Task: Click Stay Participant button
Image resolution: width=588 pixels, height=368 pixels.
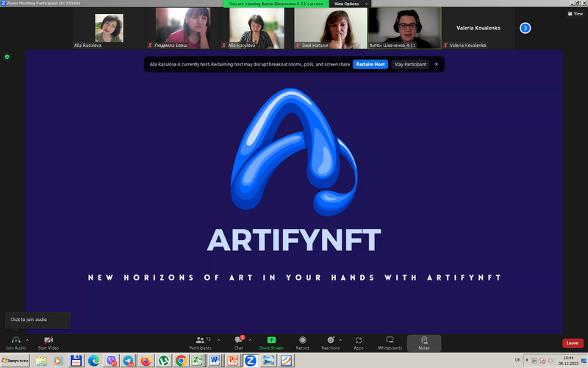Action: 410,64
